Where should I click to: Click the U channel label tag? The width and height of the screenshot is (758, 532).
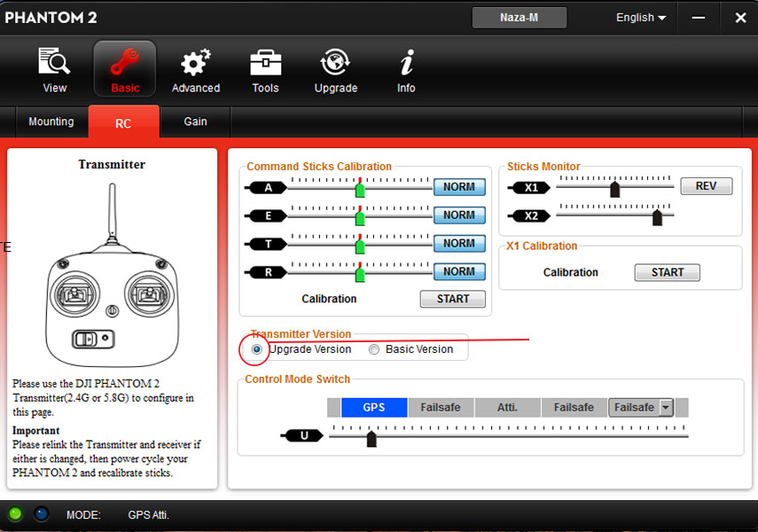[302, 435]
